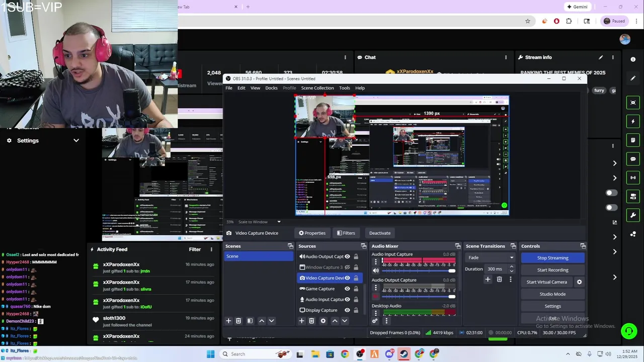Open virtual camera settings gear
Image resolution: width=644 pixels, height=362 pixels.
pyautogui.click(x=579, y=282)
